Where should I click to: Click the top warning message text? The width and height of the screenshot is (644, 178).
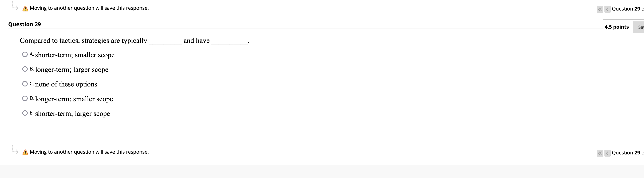pos(89,8)
